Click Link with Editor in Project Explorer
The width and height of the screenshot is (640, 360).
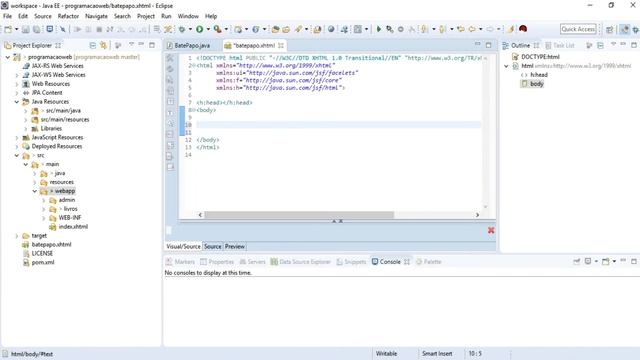coord(103,45)
